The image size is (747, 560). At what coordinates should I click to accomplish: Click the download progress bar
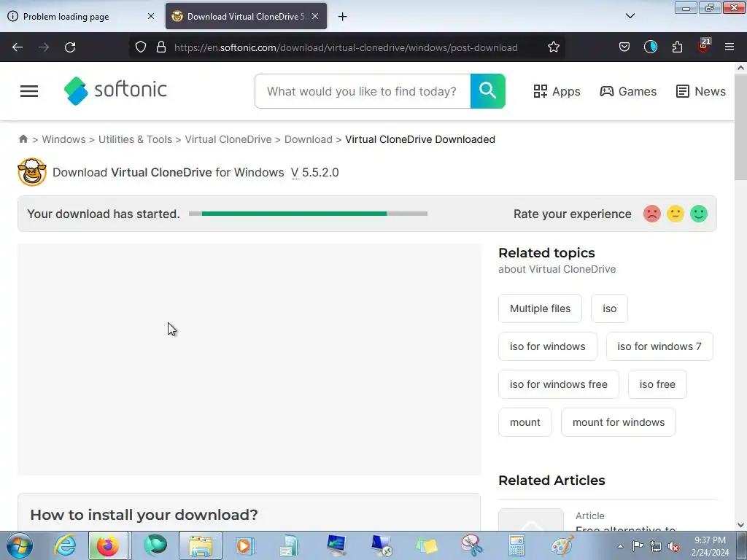point(309,214)
